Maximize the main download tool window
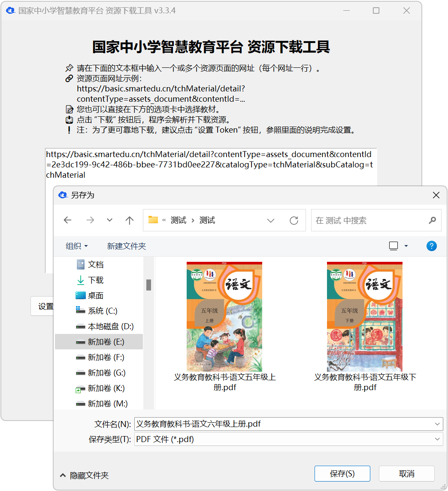 coord(376,10)
